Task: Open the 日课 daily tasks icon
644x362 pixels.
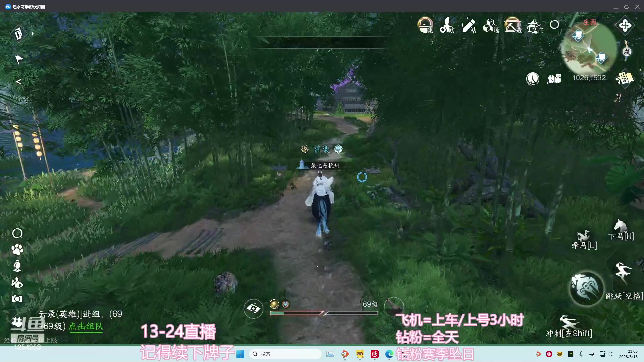Action: (x=625, y=78)
